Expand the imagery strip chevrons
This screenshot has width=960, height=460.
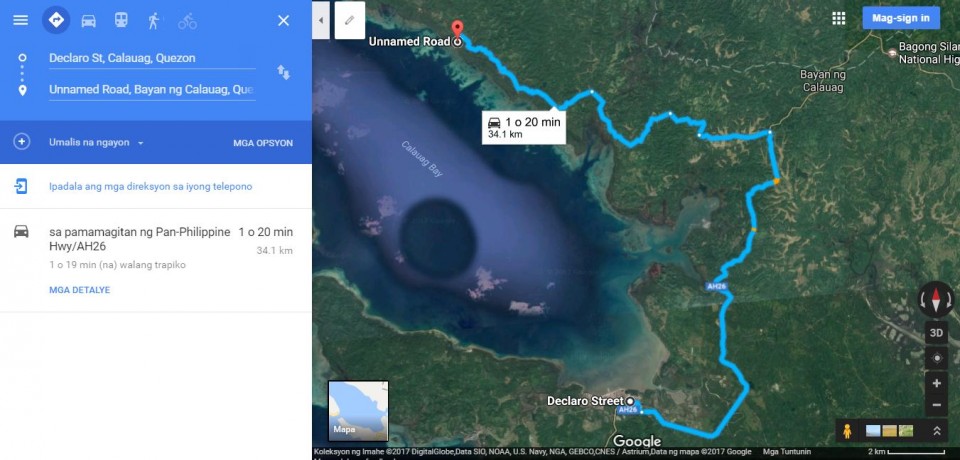pyautogui.click(x=937, y=431)
